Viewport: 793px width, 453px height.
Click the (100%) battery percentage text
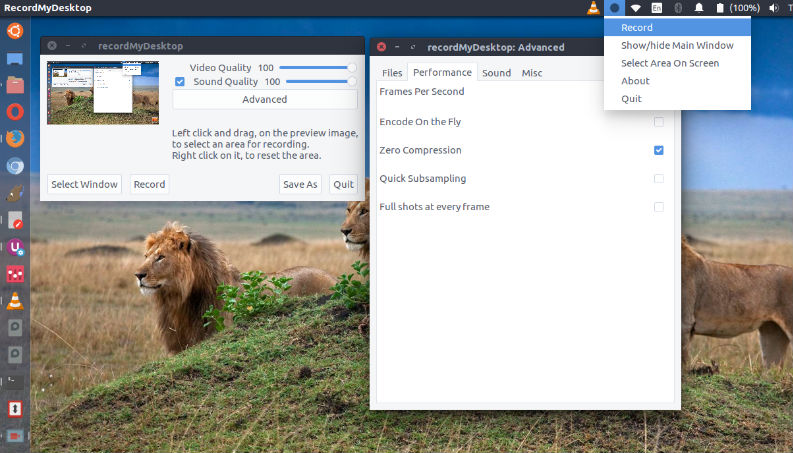(x=744, y=8)
